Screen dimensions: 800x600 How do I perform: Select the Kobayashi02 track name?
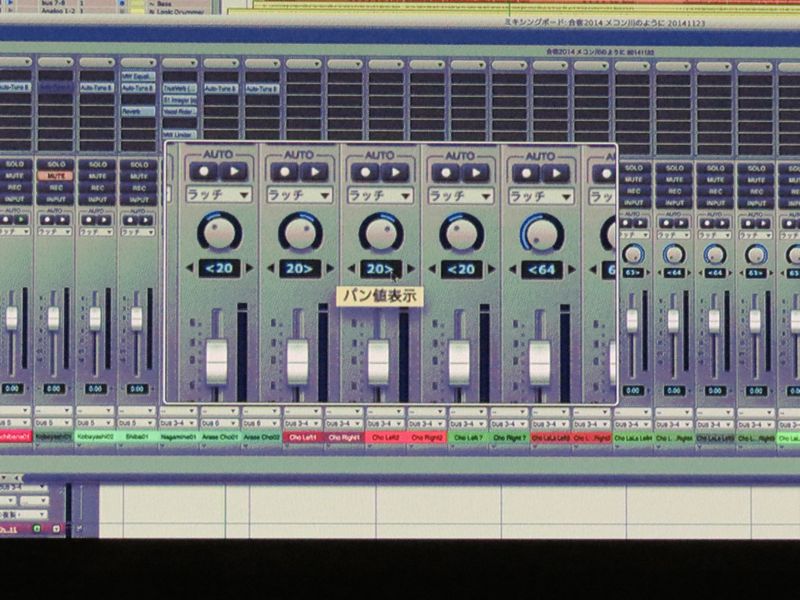coord(95,437)
